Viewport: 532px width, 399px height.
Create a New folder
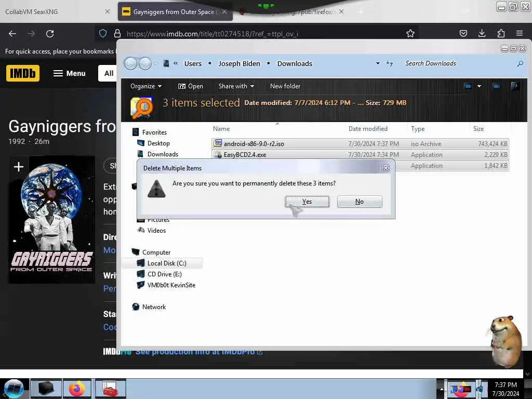point(285,86)
